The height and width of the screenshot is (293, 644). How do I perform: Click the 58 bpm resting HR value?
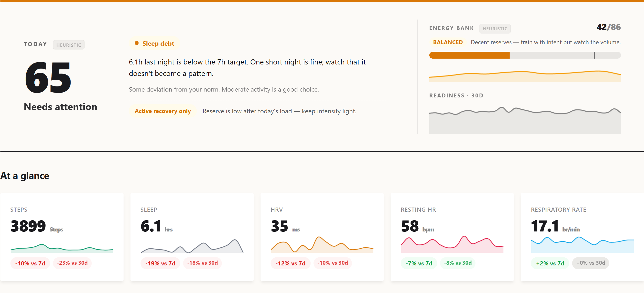pyautogui.click(x=417, y=226)
